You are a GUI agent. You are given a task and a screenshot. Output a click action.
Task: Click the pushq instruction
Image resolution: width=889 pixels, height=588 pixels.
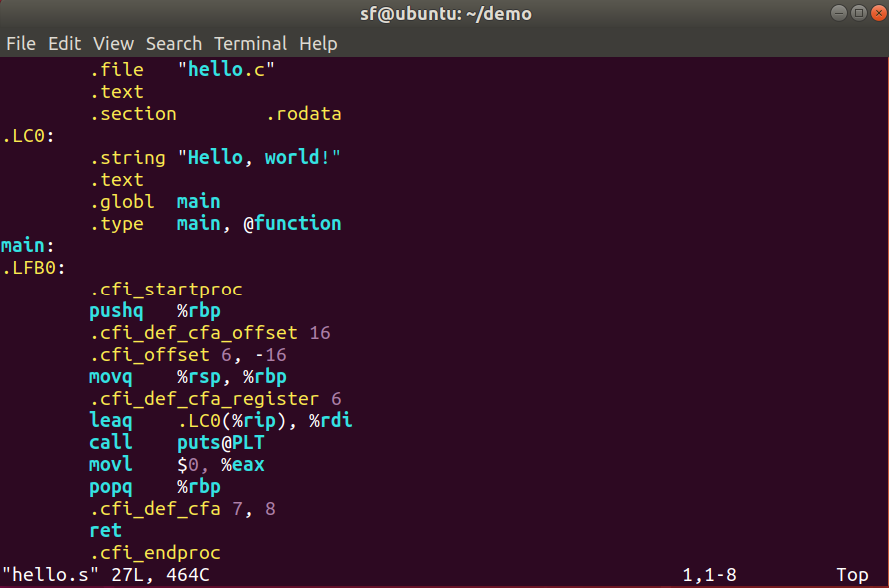(x=116, y=311)
